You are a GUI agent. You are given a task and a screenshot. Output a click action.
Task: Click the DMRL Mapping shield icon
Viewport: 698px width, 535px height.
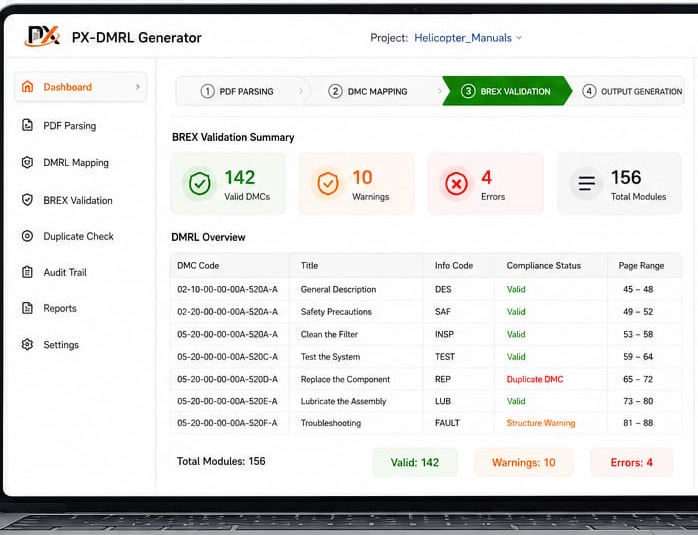click(x=28, y=162)
